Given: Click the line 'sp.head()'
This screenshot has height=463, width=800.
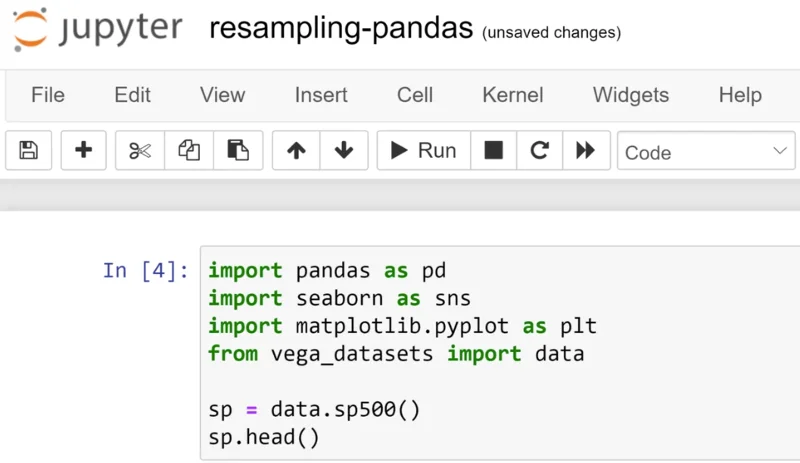Looking at the screenshot, I should 264,437.
